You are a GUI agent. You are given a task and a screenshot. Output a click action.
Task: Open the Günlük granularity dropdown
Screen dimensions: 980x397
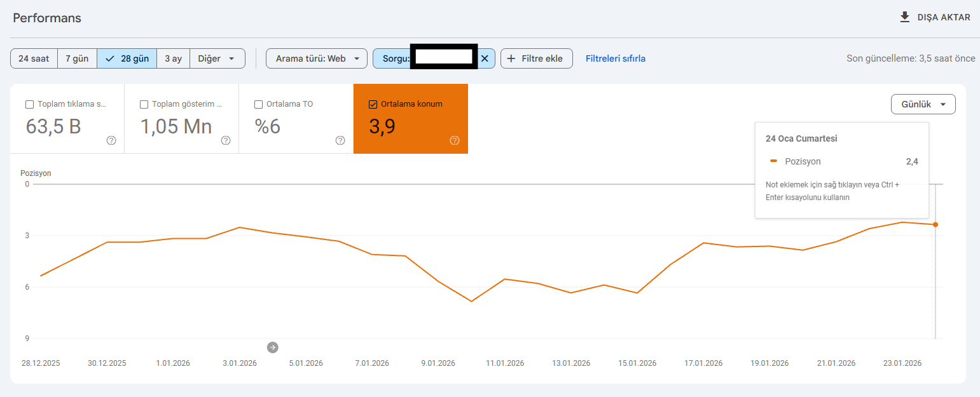click(923, 104)
